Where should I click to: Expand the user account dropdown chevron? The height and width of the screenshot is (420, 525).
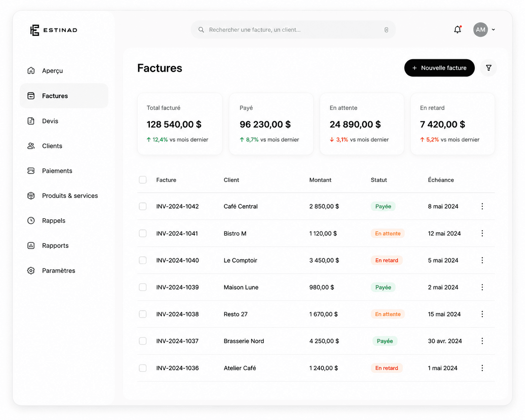[494, 30]
